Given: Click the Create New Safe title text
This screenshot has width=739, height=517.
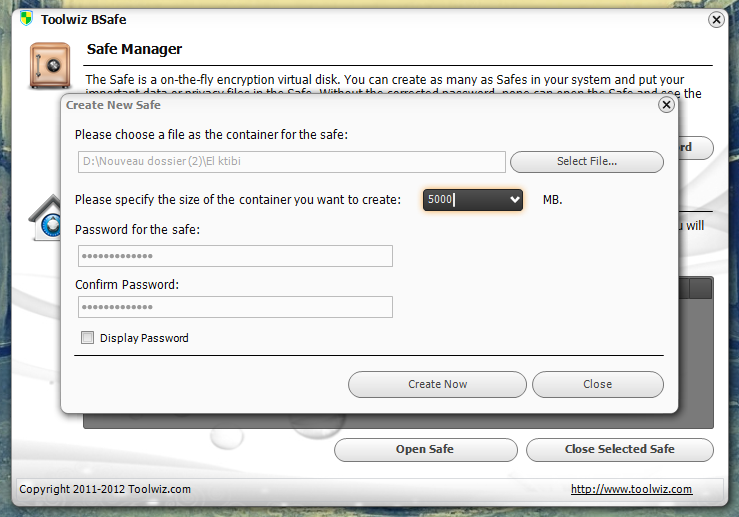Looking at the screenshot, I should coord(113,105).
